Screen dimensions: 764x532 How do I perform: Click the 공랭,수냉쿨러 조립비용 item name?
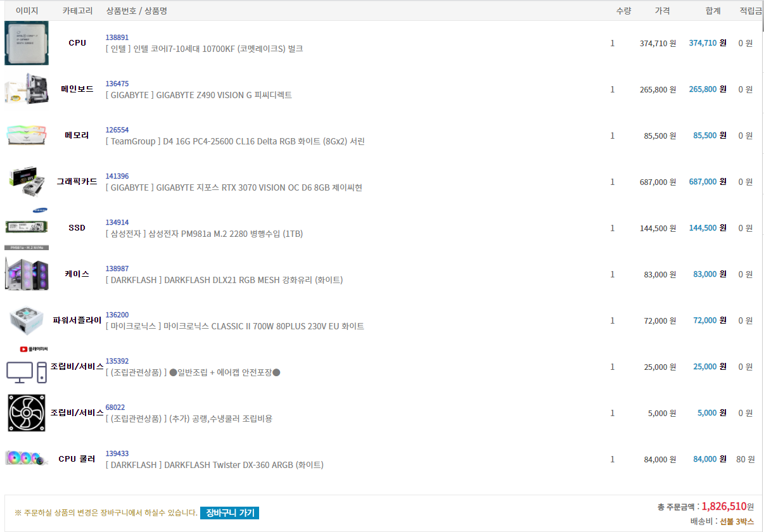coord(189,419)
